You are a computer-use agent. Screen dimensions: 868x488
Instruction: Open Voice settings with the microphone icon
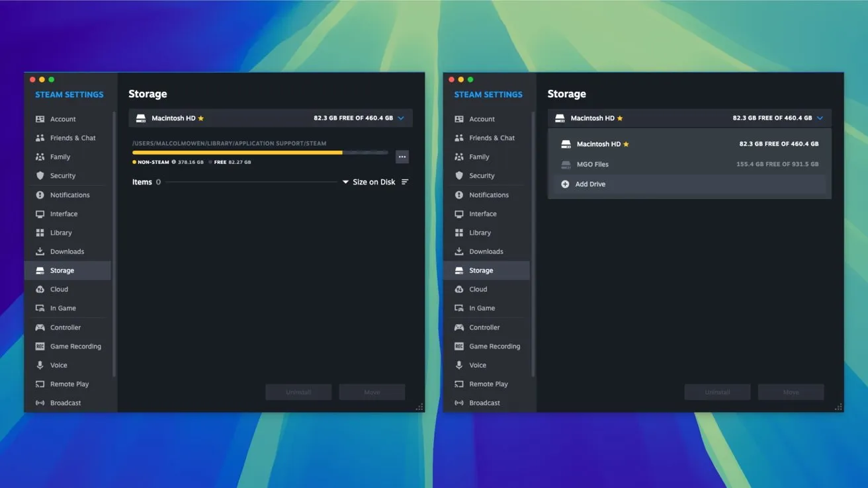(x=42, y=364)
